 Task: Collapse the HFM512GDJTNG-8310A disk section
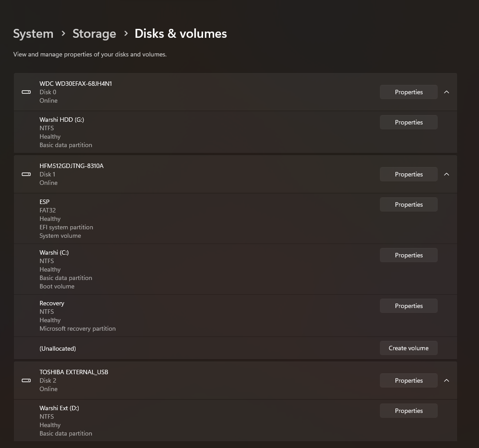click(x=447, y=174)
